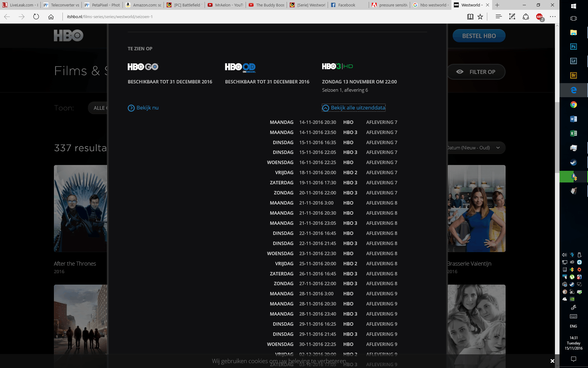Click the BESTEL HBO button
588x368 pixels.
click(479, 36)
